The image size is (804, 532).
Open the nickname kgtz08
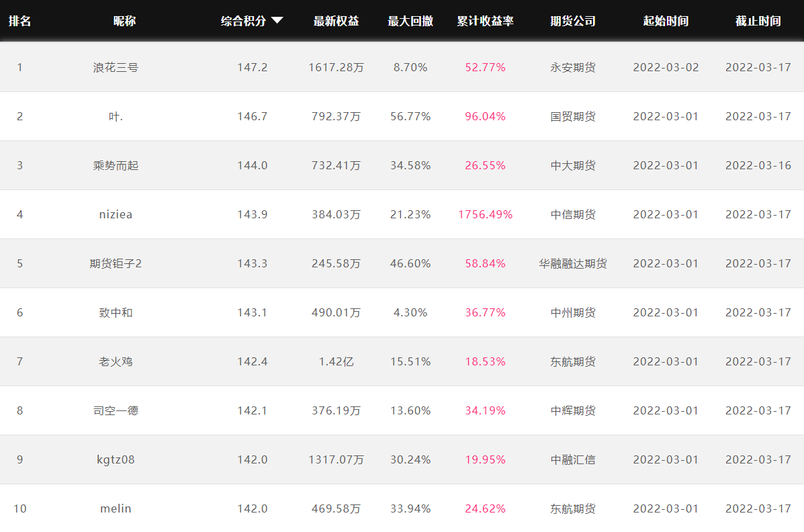point(116,459)
